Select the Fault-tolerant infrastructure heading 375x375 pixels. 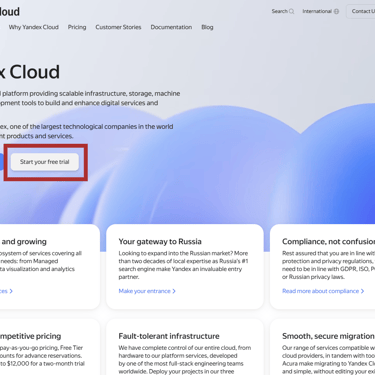pos(169,336)
